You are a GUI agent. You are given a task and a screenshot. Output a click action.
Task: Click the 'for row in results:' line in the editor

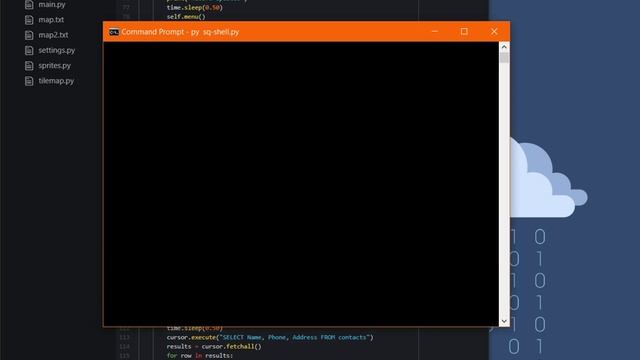click(200, 356)
